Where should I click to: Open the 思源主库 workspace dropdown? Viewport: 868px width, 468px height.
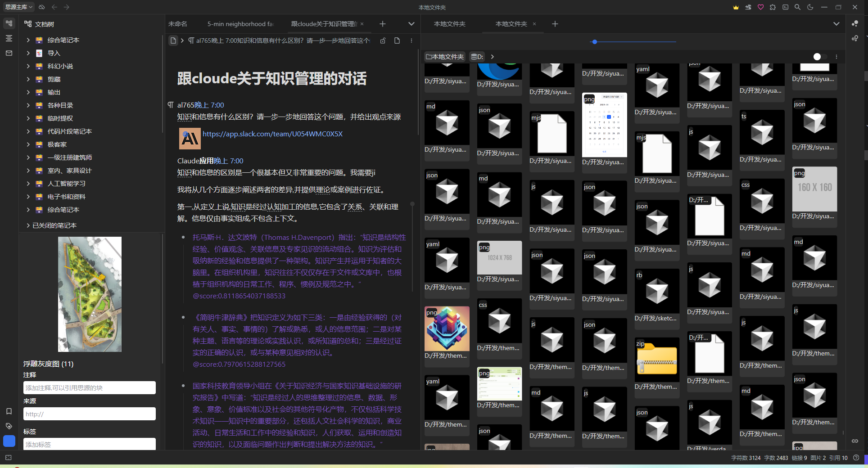pyautogui.click(x=18, y=7)
